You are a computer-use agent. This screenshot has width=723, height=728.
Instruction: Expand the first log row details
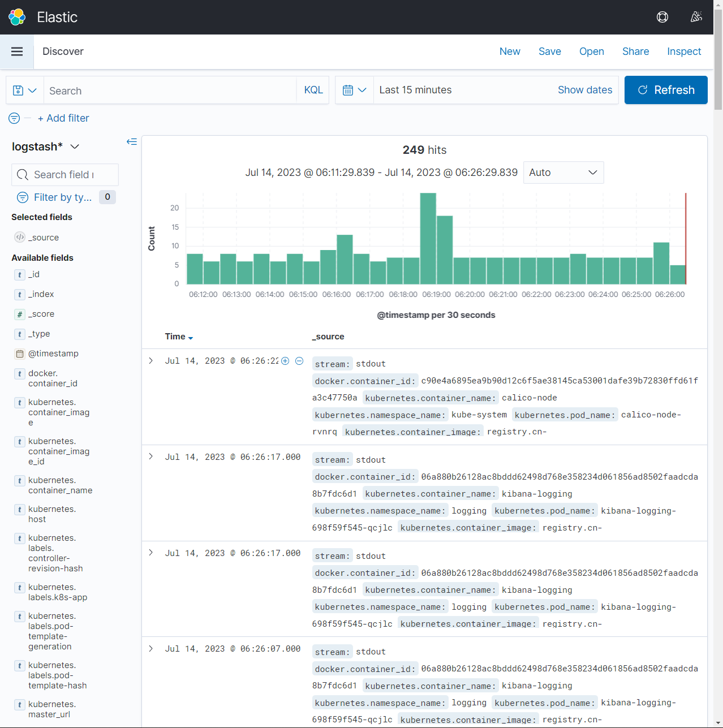[x=151, y=361]
